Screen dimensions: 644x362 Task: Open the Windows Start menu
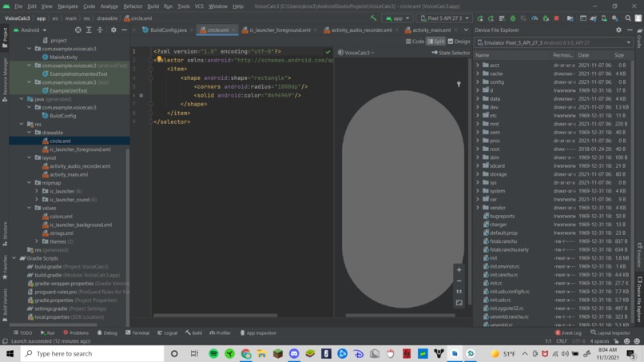click(x=10, y=354)
